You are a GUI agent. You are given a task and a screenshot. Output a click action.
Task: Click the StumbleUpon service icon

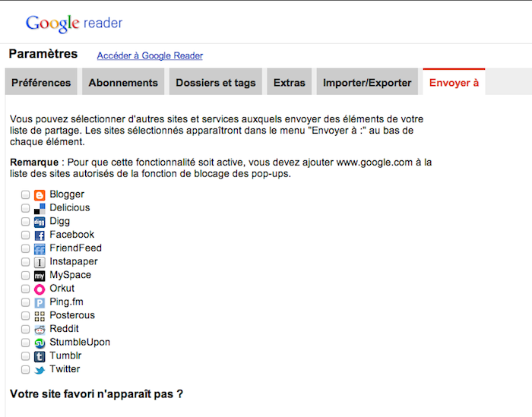pos(40,343)
